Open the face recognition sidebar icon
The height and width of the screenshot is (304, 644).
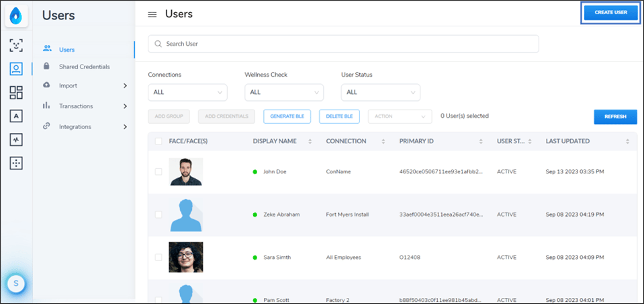(x=16, y=45)
